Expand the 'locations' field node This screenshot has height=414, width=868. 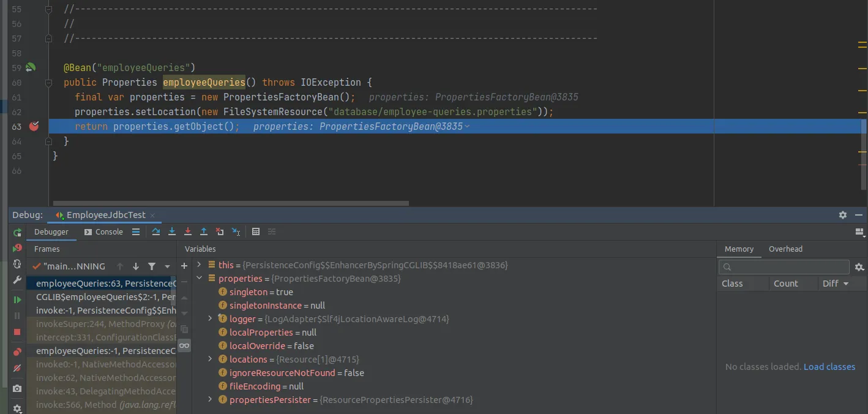(211, 359)
